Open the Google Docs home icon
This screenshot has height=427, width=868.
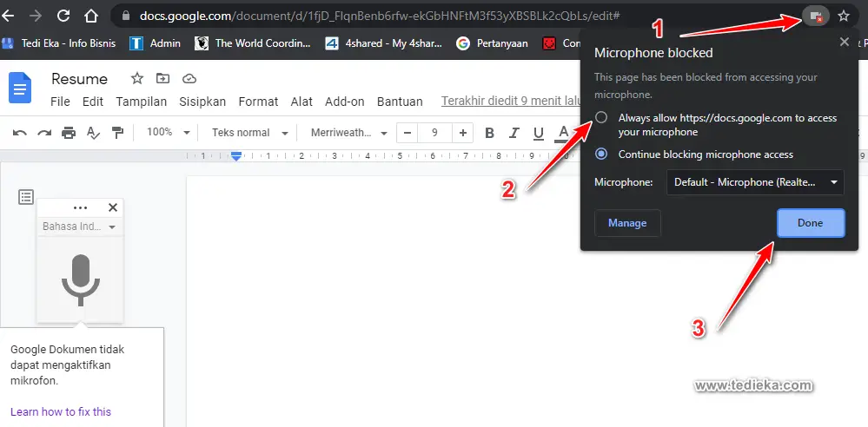(x=20, y=88)
